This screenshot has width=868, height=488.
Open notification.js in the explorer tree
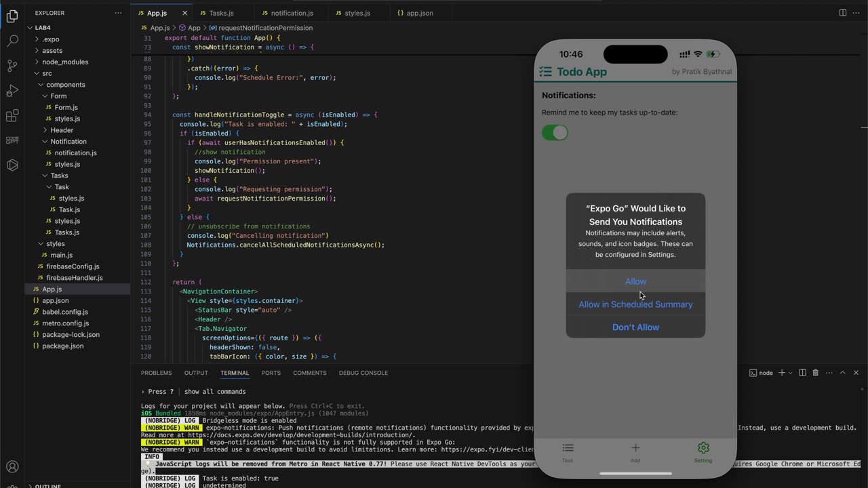pos(75,153)
